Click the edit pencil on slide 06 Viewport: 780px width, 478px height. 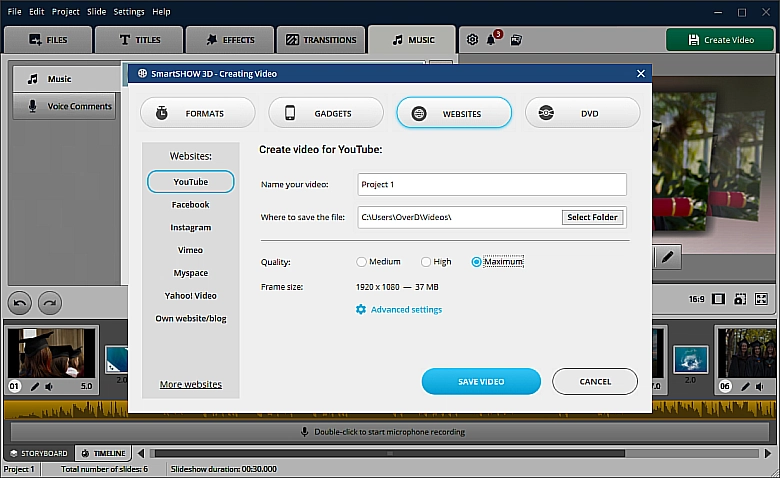[745, 386]
